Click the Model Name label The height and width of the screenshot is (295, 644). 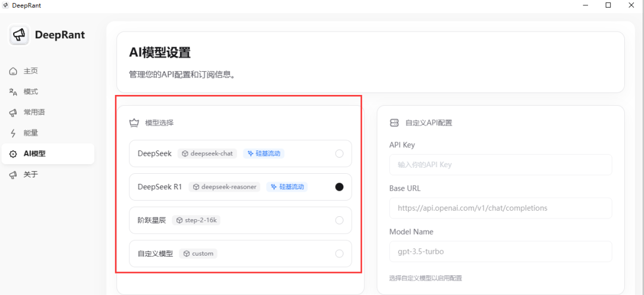click(411, 232)
